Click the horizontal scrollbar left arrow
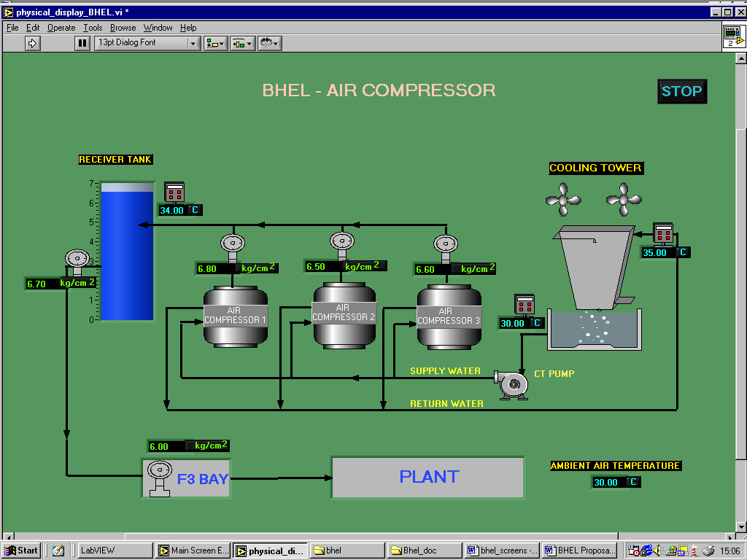This screenshot has height=560, width=747. 8,536
